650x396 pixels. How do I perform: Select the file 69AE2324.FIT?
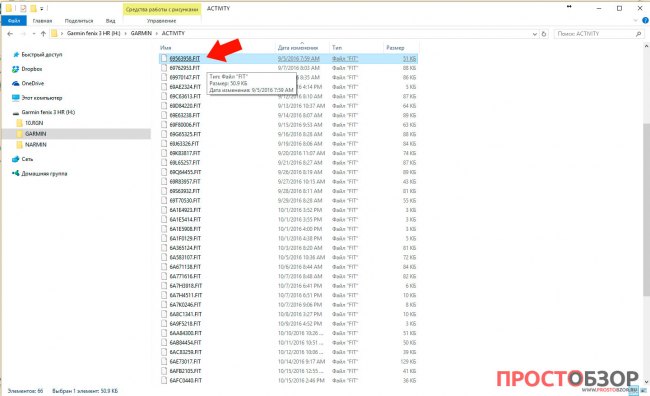(185, 87)
